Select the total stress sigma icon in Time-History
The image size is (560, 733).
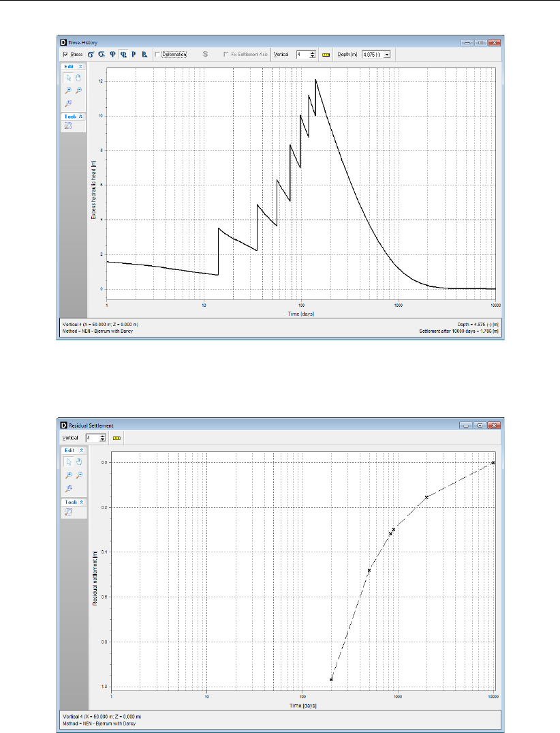(102, 55)
